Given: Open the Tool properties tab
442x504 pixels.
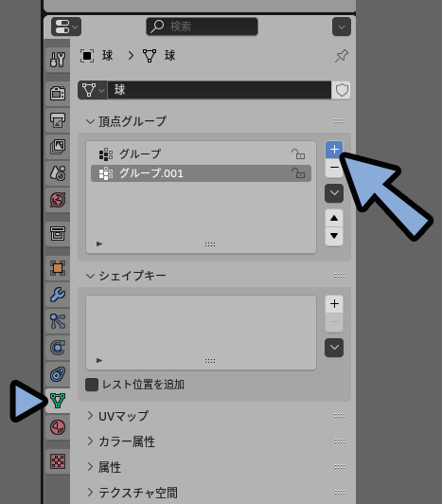Looking at the screenshot, I should (58, 59).
